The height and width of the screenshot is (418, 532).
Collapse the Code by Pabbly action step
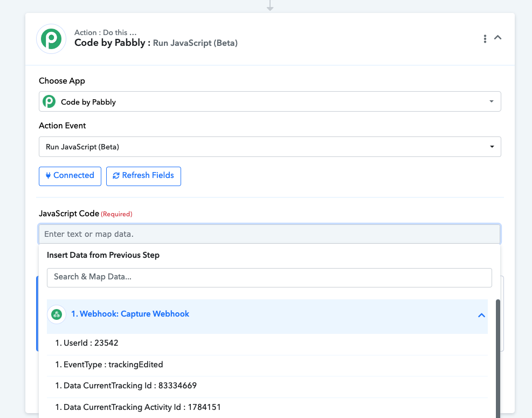click(498, 38)
